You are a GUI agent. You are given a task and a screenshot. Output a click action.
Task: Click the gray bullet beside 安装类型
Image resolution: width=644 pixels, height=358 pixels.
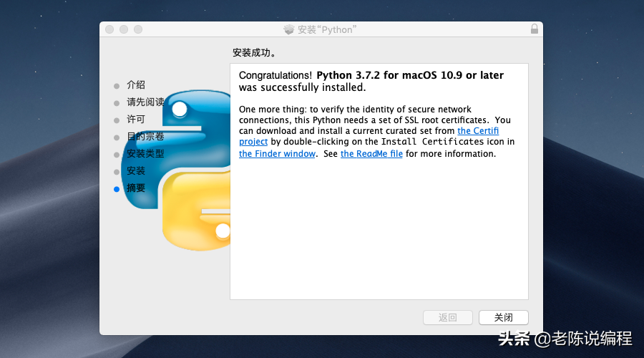(117, 154)
